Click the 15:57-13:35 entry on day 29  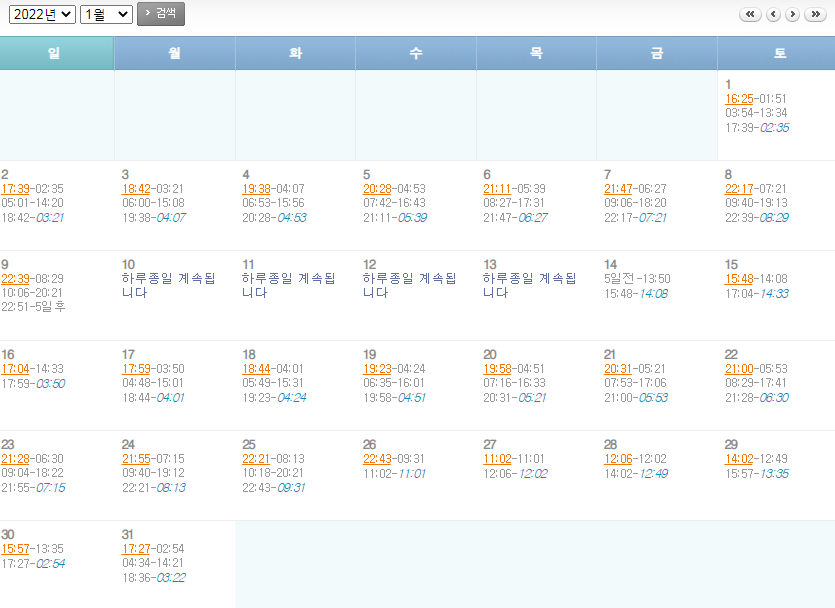[x=757, y=474]
